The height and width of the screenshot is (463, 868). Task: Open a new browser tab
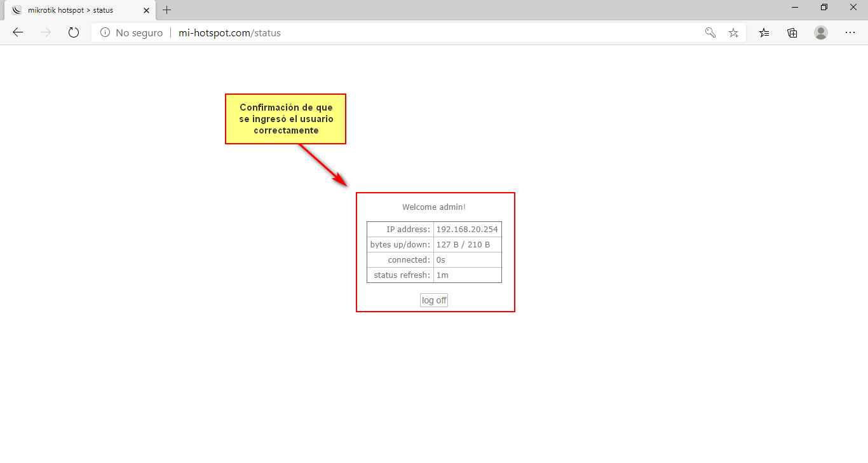pos(167,10)
